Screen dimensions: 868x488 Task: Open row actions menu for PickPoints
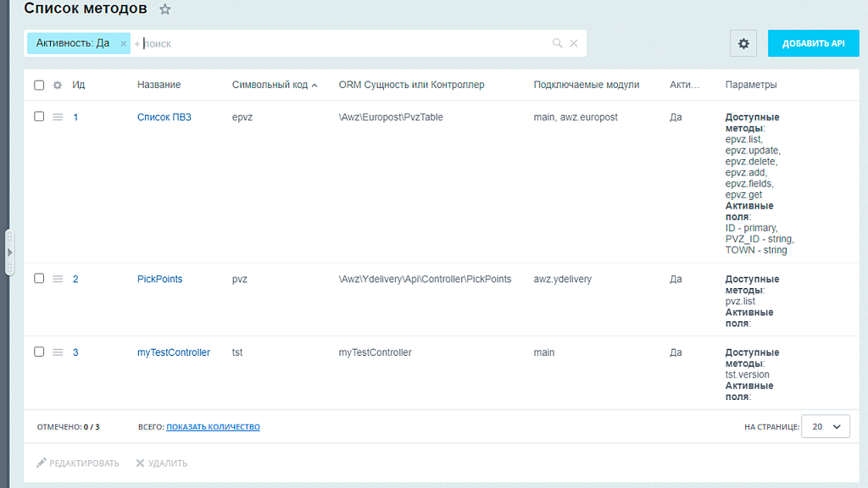(x=58, y=279)
